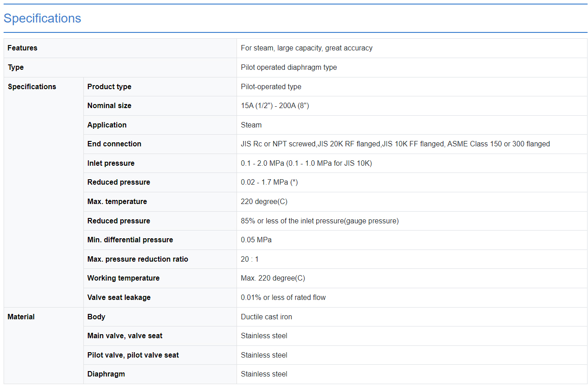Click the Working temperature label
Screen dimensions: 588x390
[123, 278]
